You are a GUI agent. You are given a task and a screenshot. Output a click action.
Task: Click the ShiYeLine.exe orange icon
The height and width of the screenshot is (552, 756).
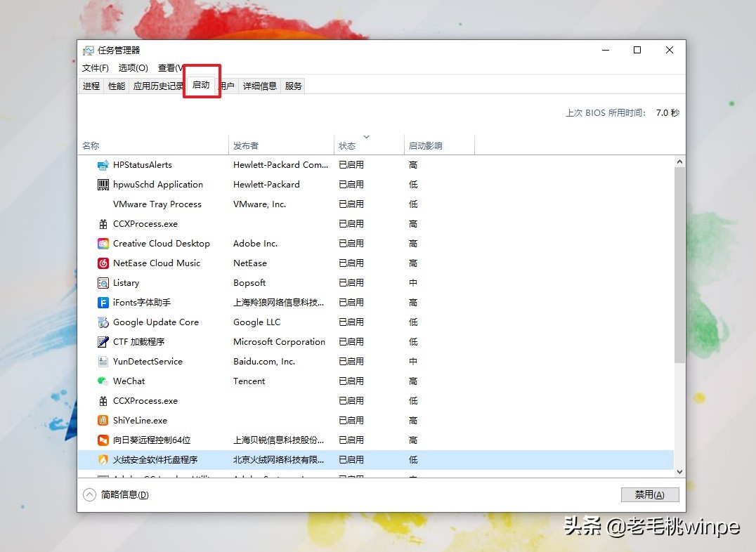tap(103, 421)
